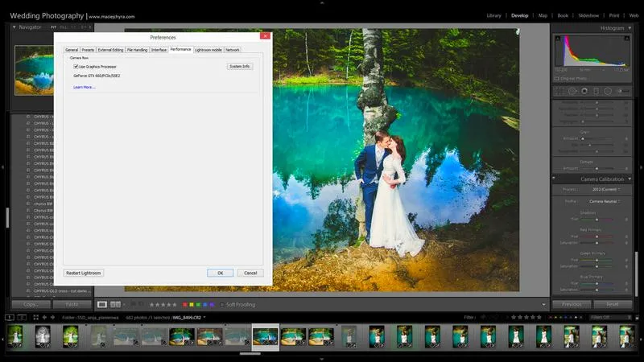The width and height of the screenshot is (644, 362).
Task: Click the Navigator preview image
Action: tap(34, 70)
